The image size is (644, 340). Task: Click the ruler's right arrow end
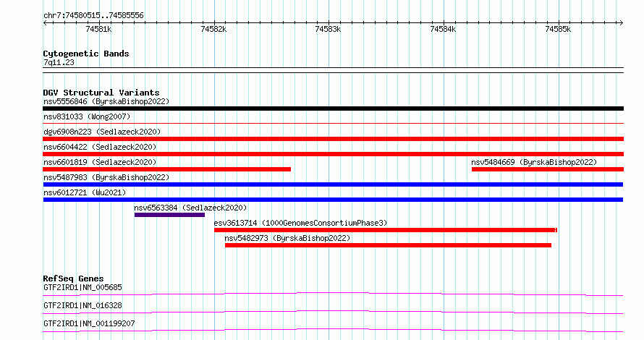pyautogui.click(x=622, y=23)
